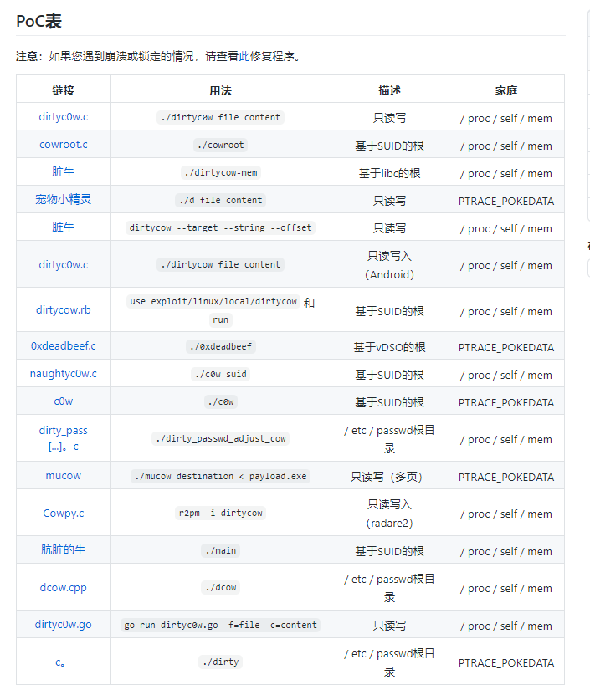Click the ./dcow usage code
The width and height of the screenshot is (590, 700).
click(221, 587)
